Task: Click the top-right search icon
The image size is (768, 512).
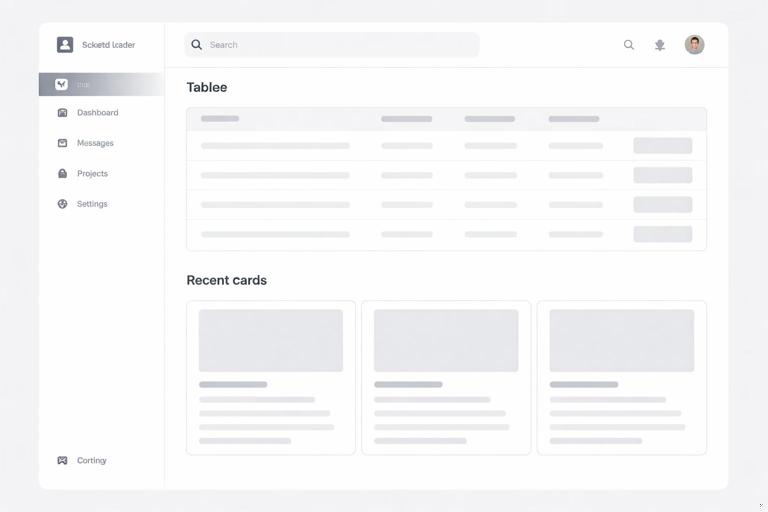Action: [629, 45]
